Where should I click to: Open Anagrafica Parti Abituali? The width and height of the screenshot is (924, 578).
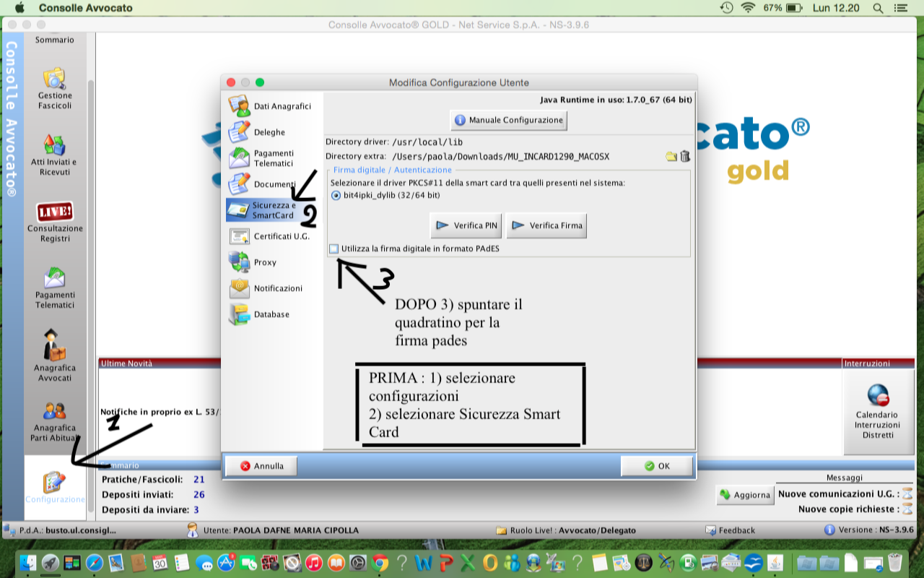(x=55, y=422)
